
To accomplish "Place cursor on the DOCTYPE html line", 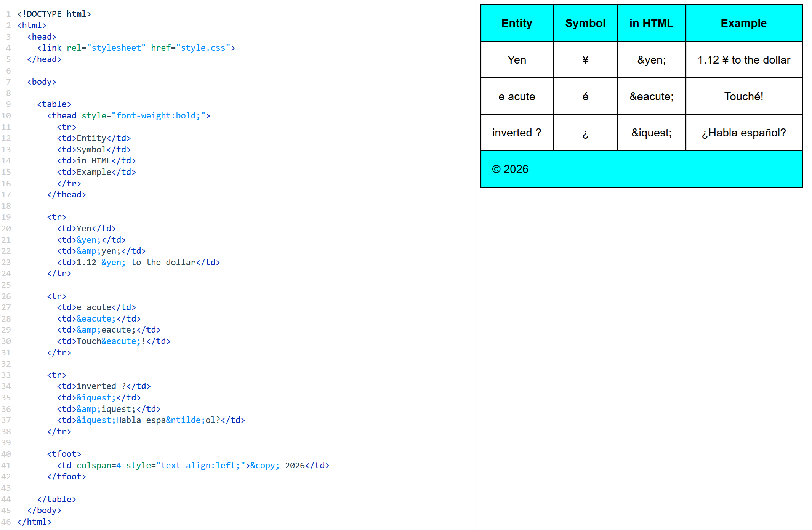I will coord(54,14).
